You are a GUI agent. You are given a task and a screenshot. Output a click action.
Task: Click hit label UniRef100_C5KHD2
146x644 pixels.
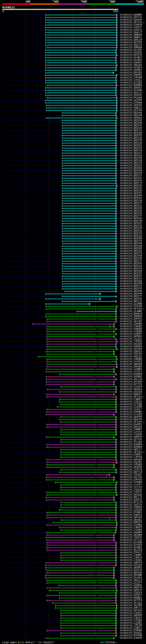[131, 326]
